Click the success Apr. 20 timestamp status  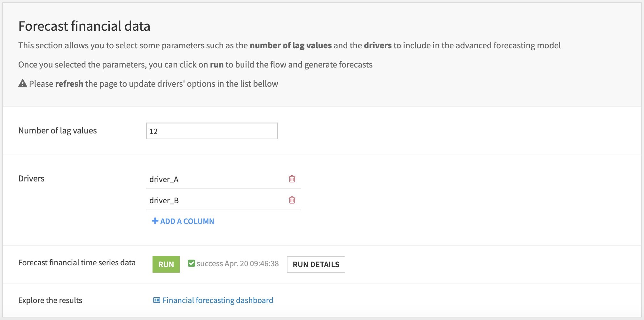[238, 264]
